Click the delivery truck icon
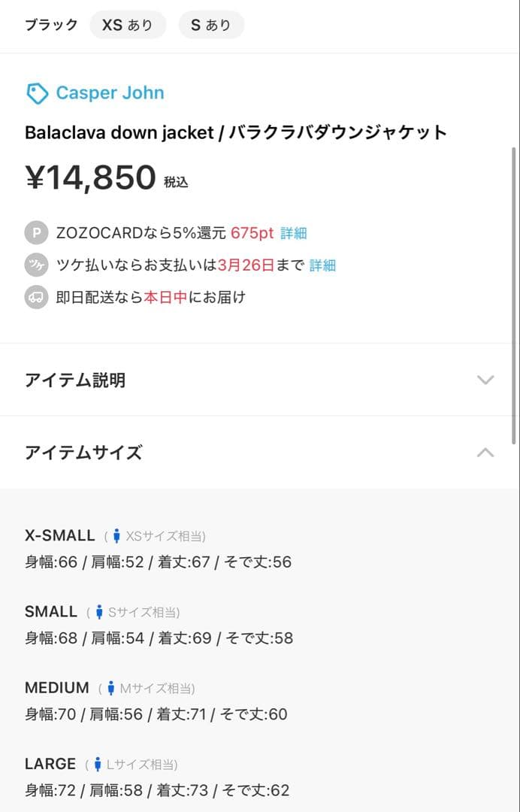Viewport: 520px width, 812px height. 35,297
